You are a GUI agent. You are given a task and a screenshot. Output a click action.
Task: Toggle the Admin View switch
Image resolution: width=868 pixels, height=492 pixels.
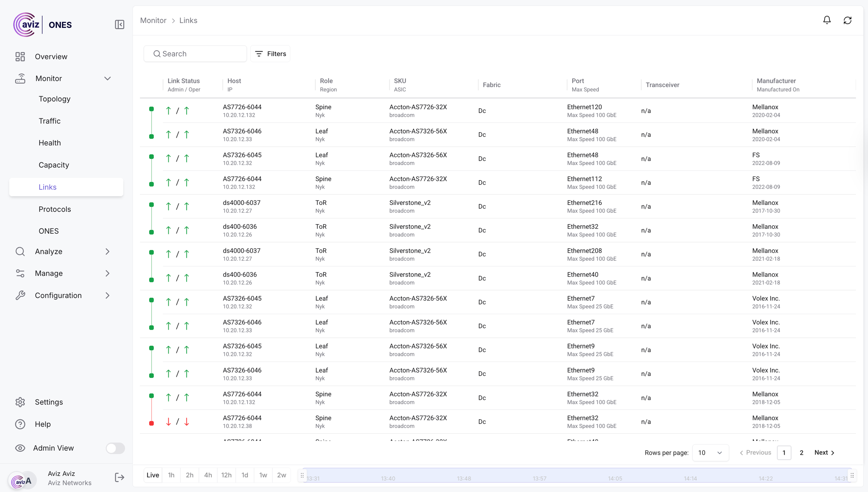click(115, 448)
